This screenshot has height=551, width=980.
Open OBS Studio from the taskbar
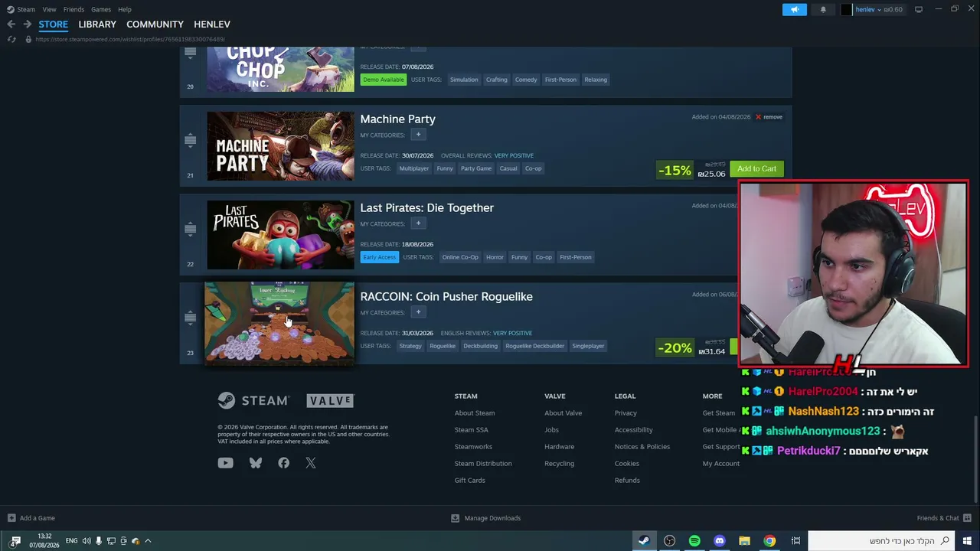670,541
